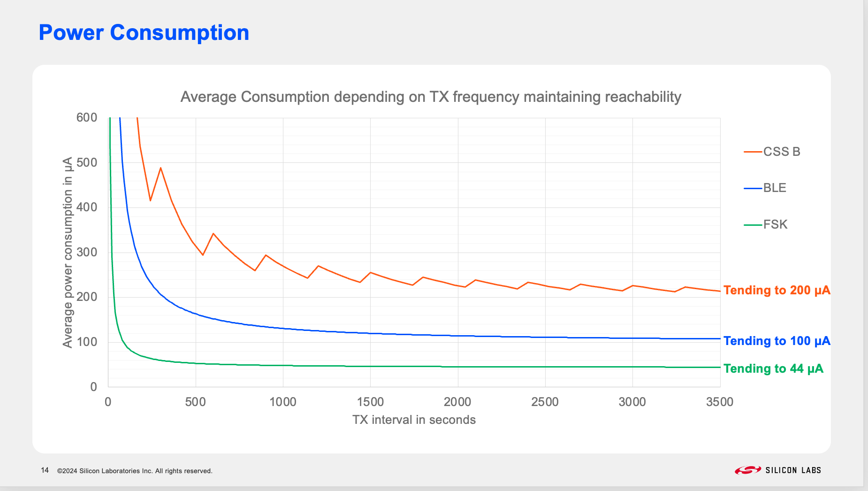Click the blue BLE legend line
The height and width of the screenshot is (491, 868).
753,188
